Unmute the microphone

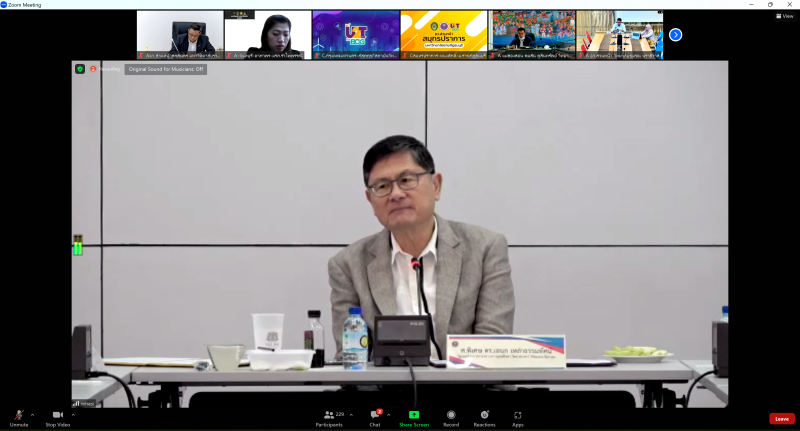[x=19, y=415]
